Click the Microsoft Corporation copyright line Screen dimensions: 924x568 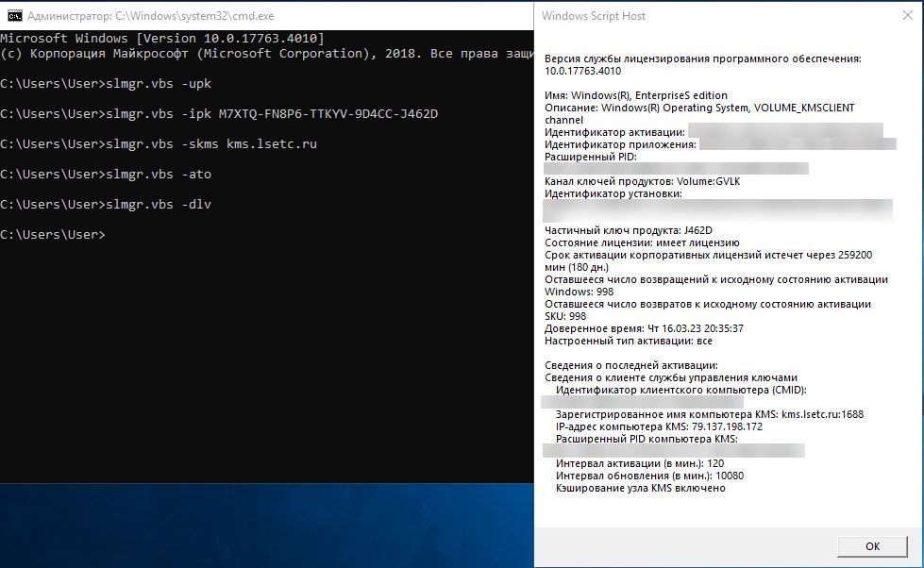tap(266, 54)
